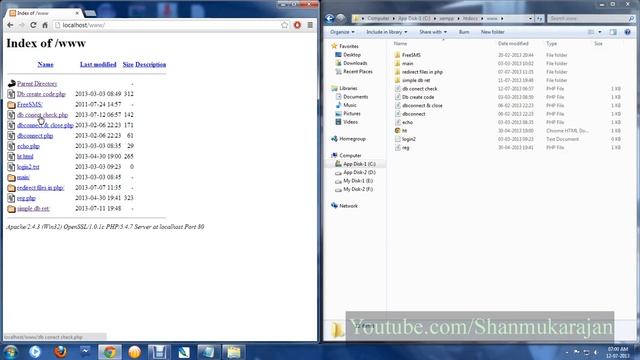
Task: Open Chrome's menu button
Action: [310, 25]
